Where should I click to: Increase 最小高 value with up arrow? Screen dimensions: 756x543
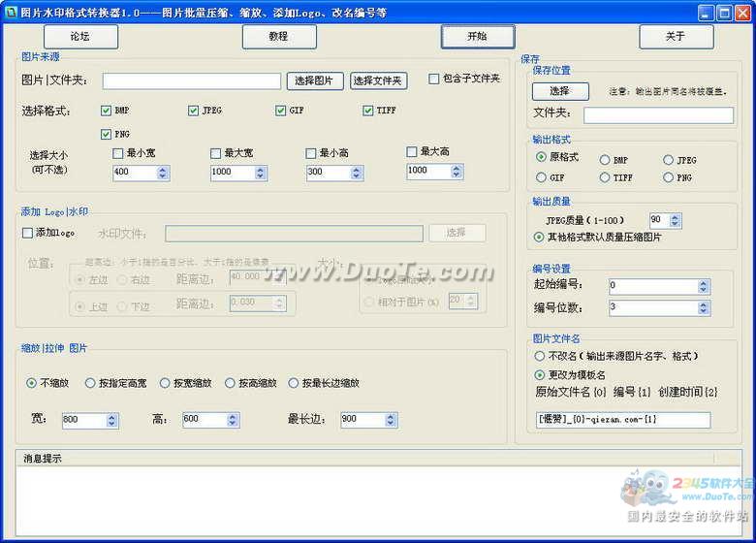tap(357, 170)
